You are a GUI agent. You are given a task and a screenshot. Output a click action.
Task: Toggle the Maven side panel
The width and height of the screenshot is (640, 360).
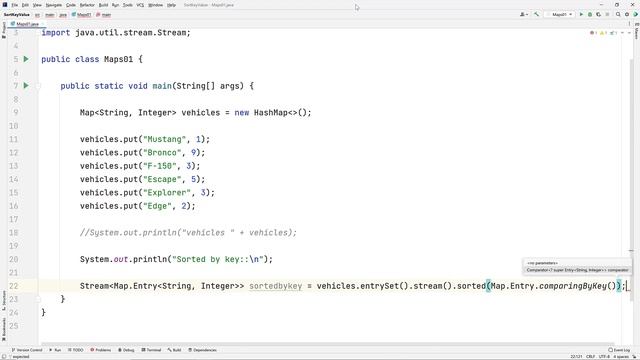(x=636, y=31)
